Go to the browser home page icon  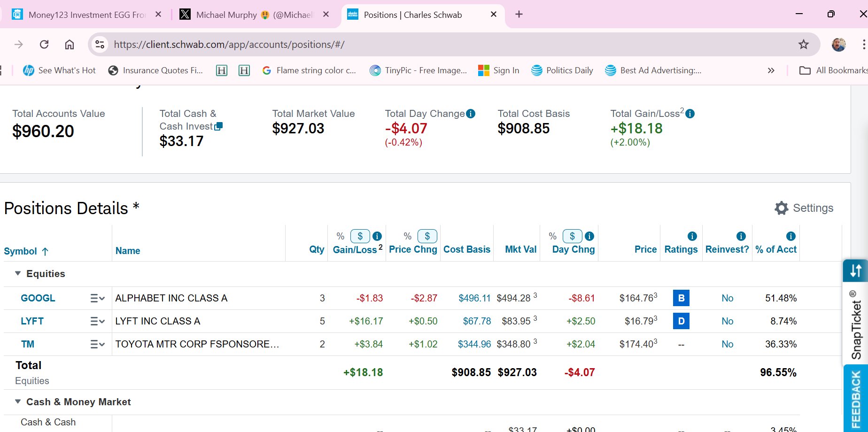(x=70, y=44)
